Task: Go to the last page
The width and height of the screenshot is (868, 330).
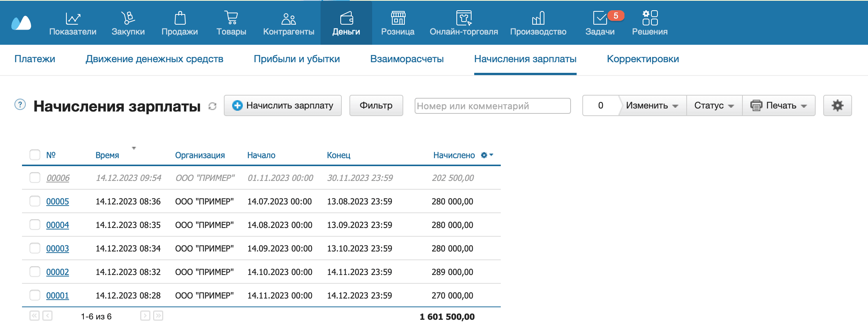Action: pos(158,316)
